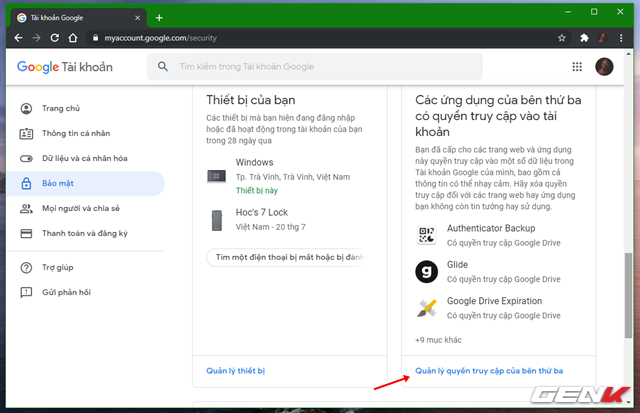The height and width of the screenshot is (413, 640).
Task: Click the page vertical scrollbar thumb
Action: [x=628, y=295]
